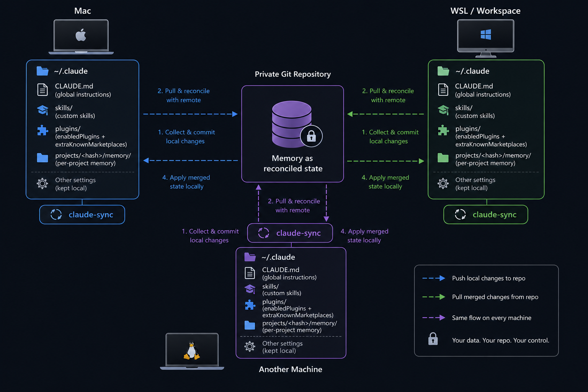The width and height of the screenshot is (588, 392).
Task: Click Push local changes to repo legend text
Action: coord(489,278)
